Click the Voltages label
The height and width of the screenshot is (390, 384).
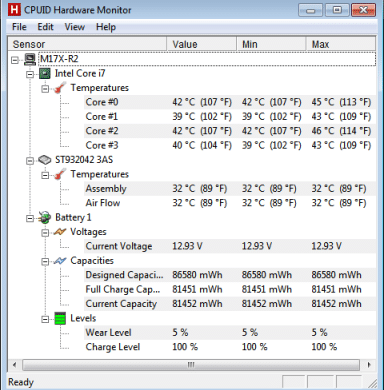(x=88, y=232)
